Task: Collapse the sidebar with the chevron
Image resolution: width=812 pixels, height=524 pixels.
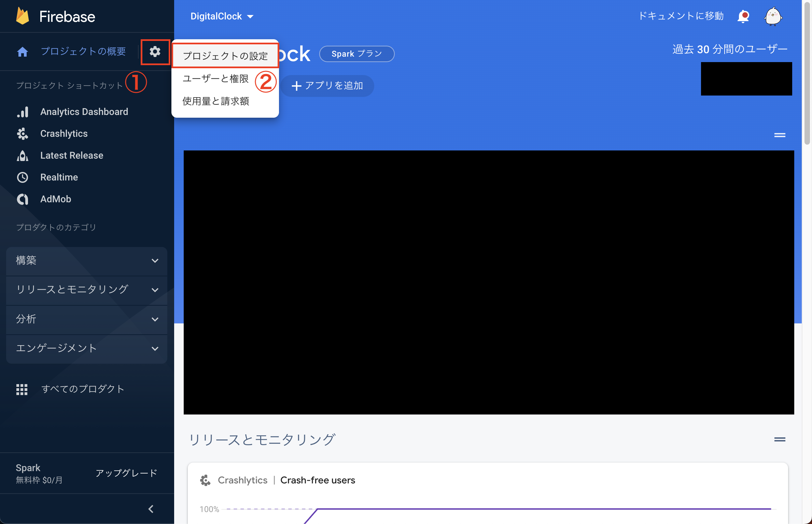Action: [151, 509]
